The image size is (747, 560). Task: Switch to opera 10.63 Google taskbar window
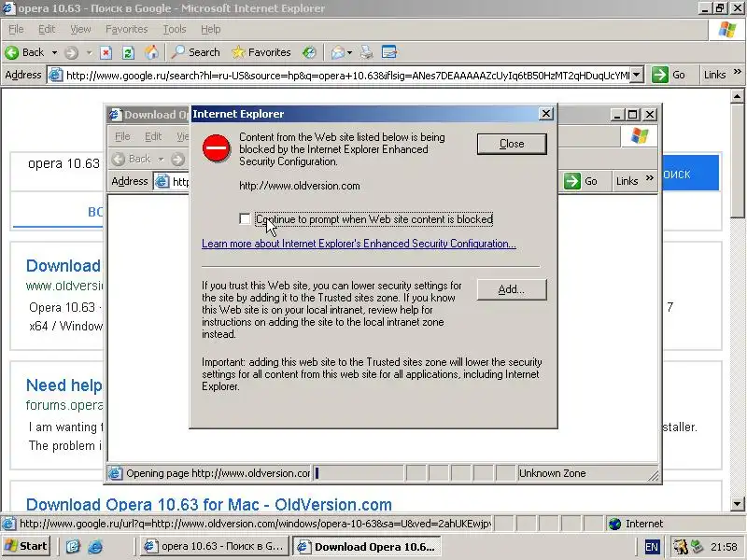click(215, 546)
